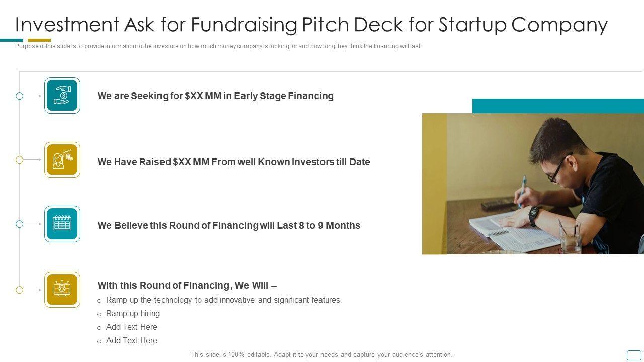Click the slide title 'Investment Ask for Fundraising'

click(311, 24)
